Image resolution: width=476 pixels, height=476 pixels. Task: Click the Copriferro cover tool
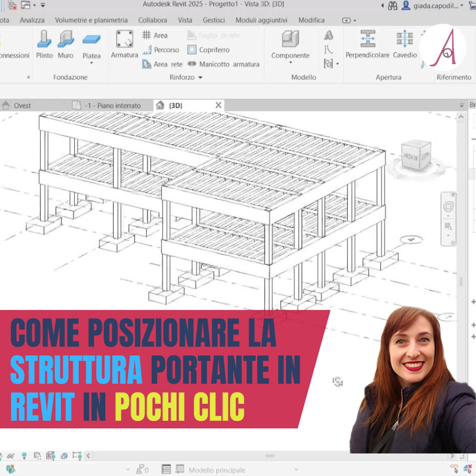(x=208, y=50)
